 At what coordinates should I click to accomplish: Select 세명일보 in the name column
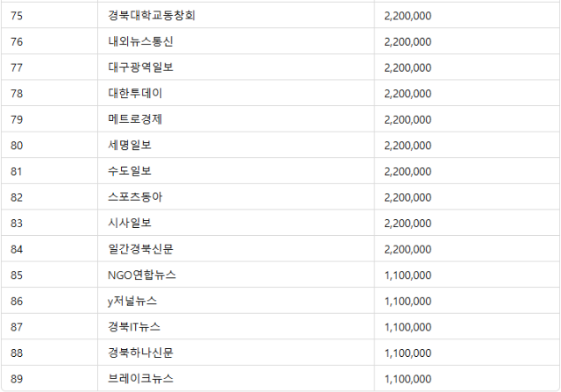[130, 145]
